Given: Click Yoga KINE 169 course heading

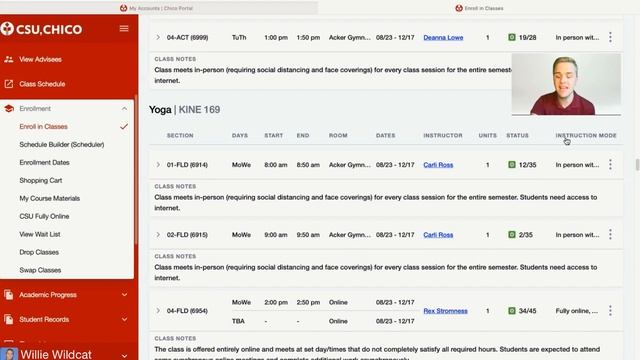Looking at the screenshot, I should [184, 109].
